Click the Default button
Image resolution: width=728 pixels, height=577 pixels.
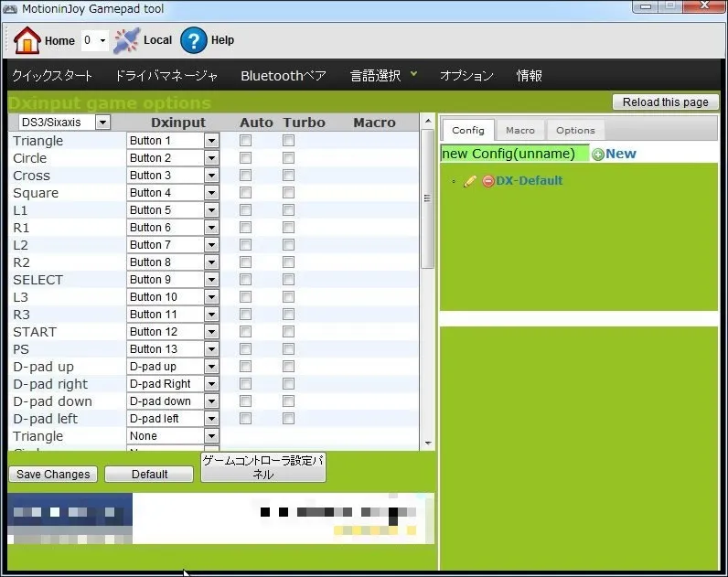[149, 475]
